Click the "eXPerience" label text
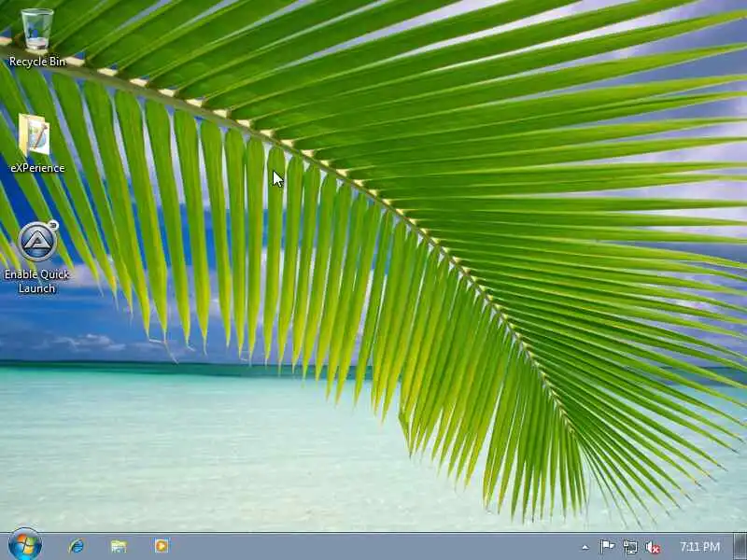Image resolution: width=747 pixels, height=560 pixels. 37,168
